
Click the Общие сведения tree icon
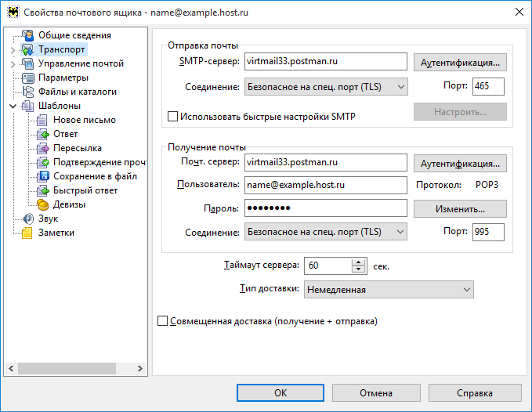tap(28, 35)
